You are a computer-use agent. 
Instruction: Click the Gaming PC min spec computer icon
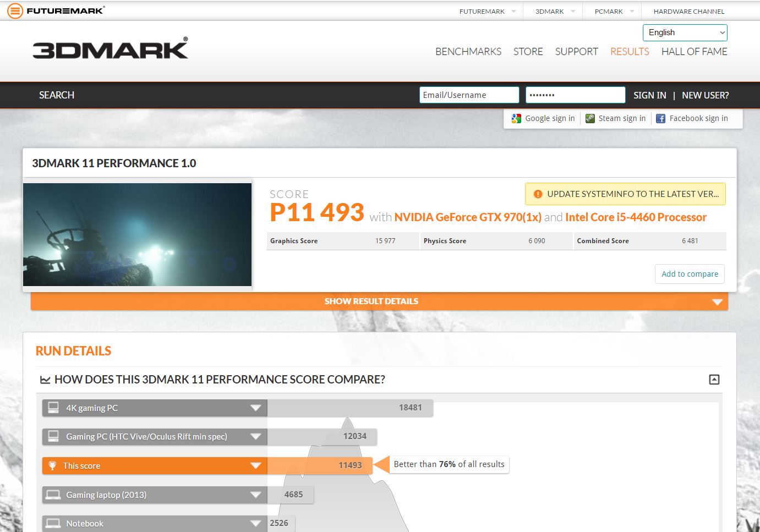(53, 436)
